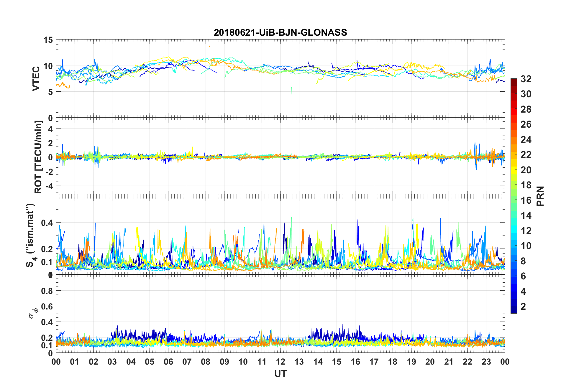The width and height of the screenshot is (561, 392).
Task: Click the "PRN" colorbar label
Action: click(x=540, y=196)
